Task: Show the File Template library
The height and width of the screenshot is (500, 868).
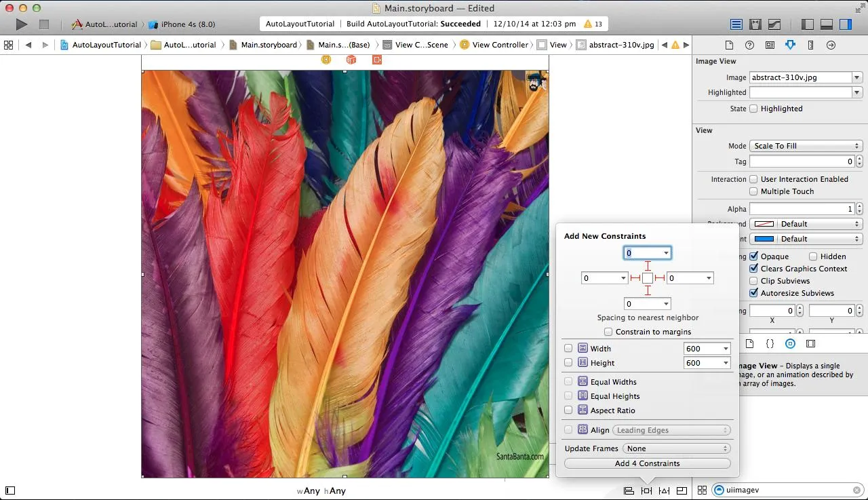Action: [749, 344]
